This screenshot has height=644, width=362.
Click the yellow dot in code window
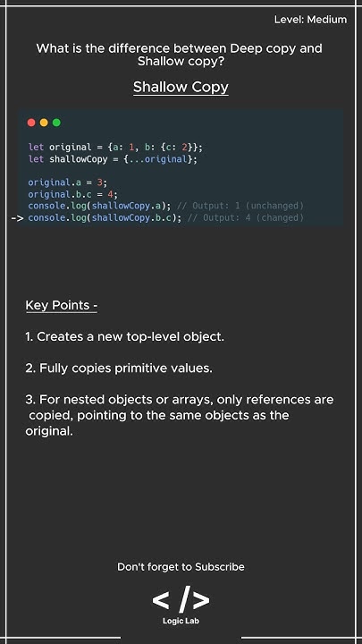(44, 123)
